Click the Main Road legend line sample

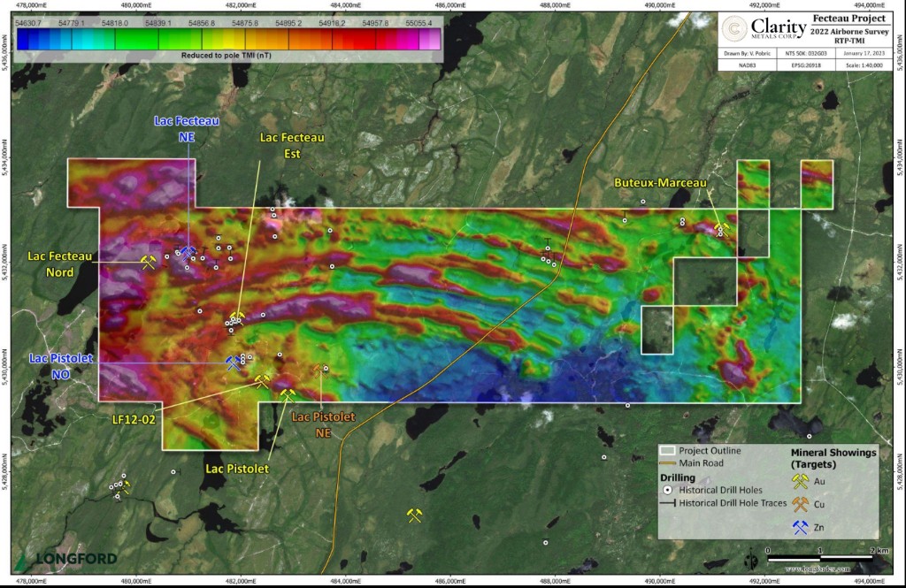[668, 462]
